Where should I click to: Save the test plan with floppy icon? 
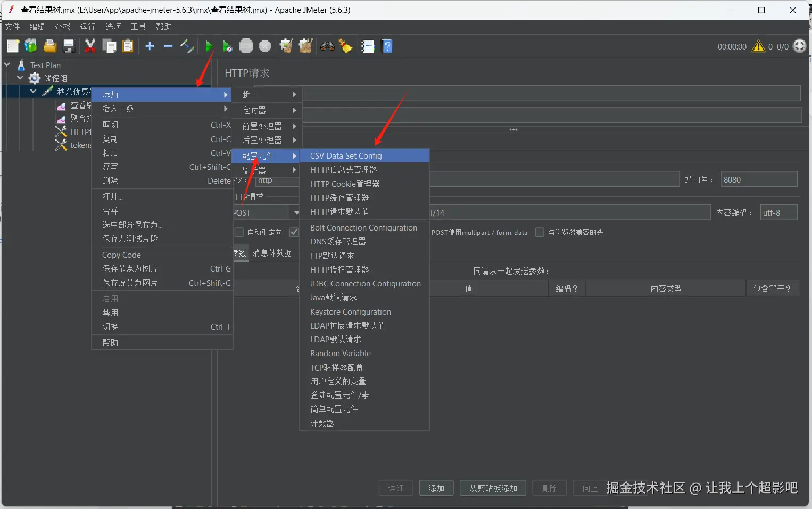point(69,46)
